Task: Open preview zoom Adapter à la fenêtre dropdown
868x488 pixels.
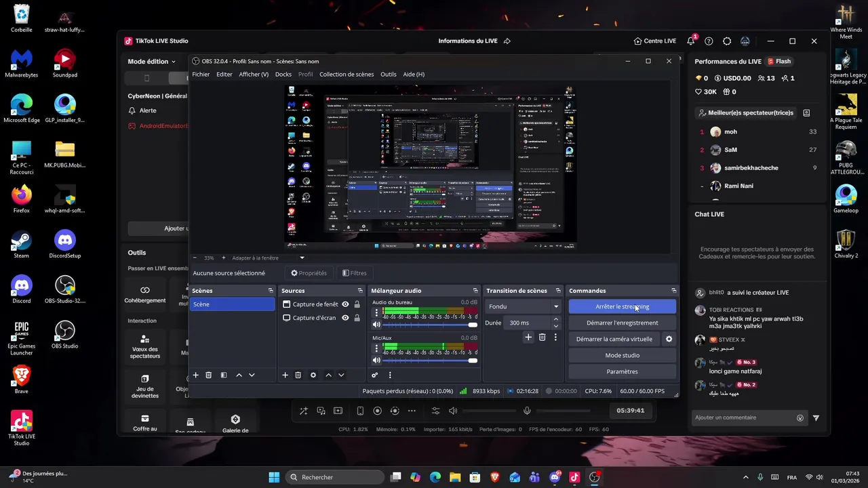Action: tap(268, 258)
